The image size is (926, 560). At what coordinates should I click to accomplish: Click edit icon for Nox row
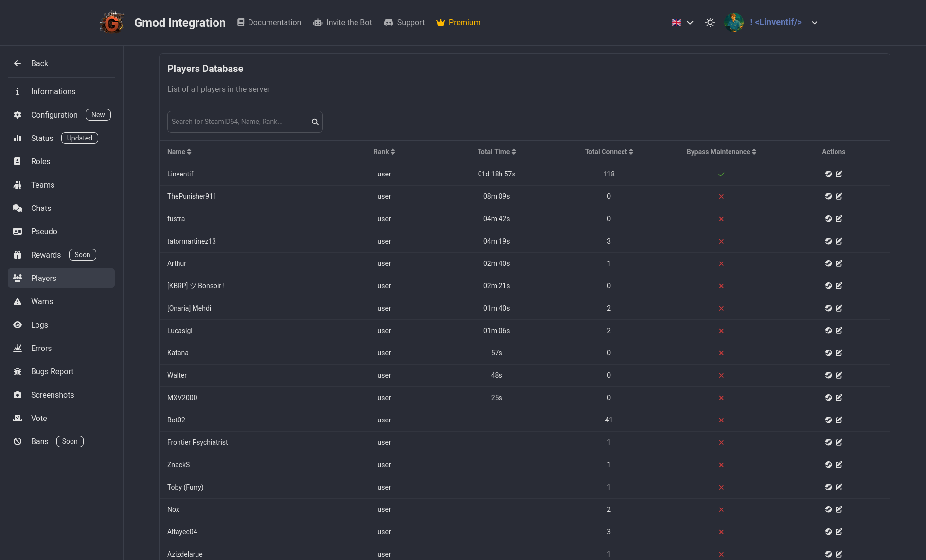(839, 509)
